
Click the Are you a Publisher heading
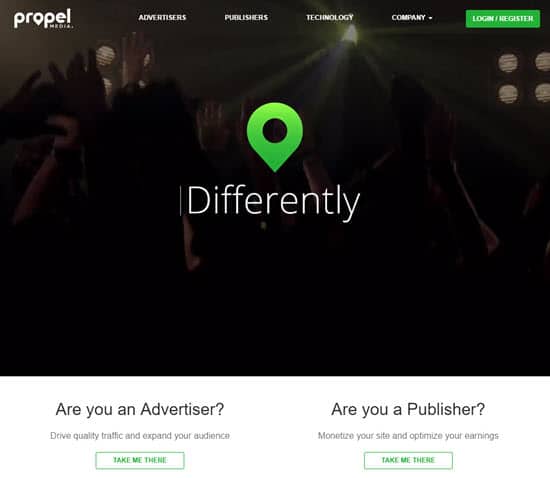[x=408, y=409]
